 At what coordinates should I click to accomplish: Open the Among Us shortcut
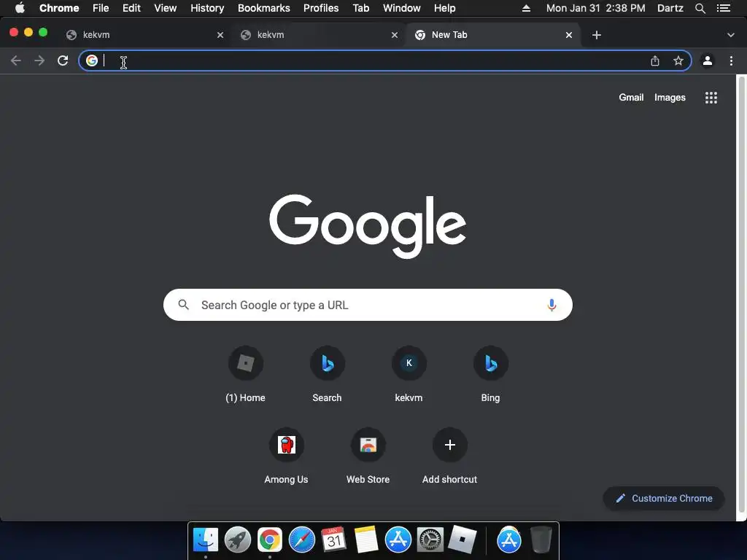click(x=286, y=456)
